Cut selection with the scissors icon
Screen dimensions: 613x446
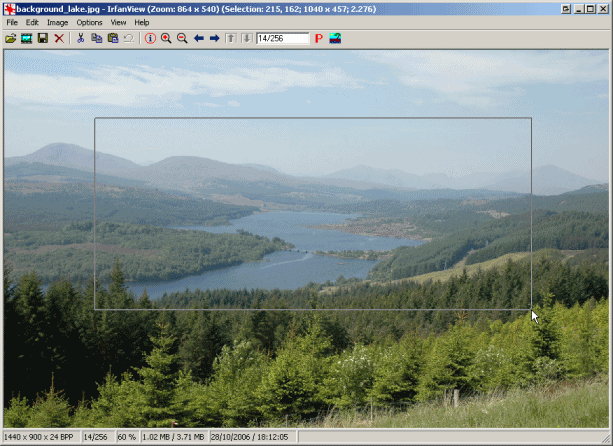(x=81, y=38)
